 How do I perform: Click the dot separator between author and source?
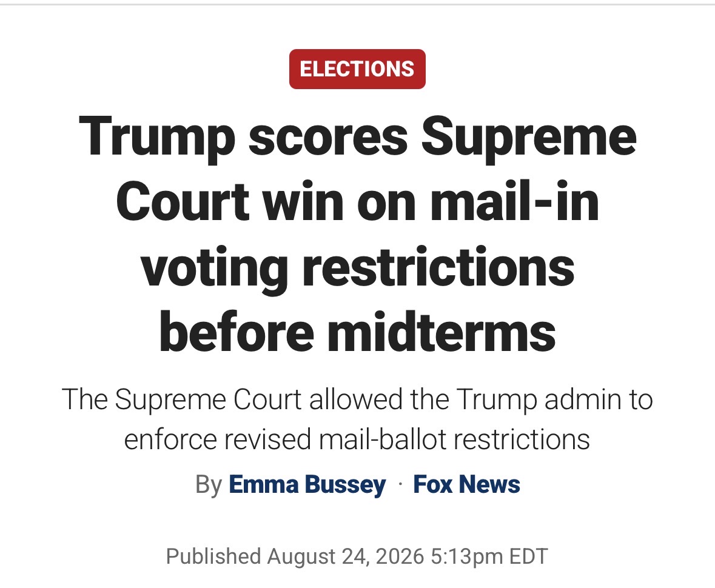tap(400, 484)
